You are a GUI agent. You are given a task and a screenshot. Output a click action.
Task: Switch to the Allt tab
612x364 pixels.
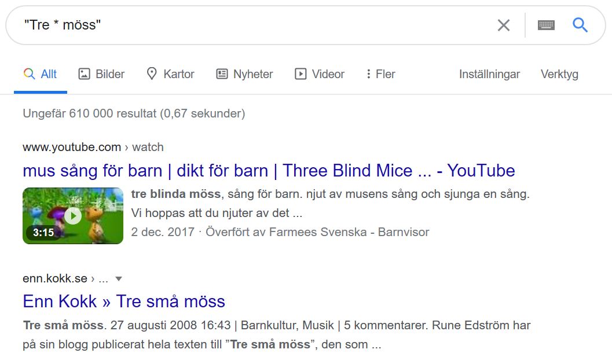(40, 73)
